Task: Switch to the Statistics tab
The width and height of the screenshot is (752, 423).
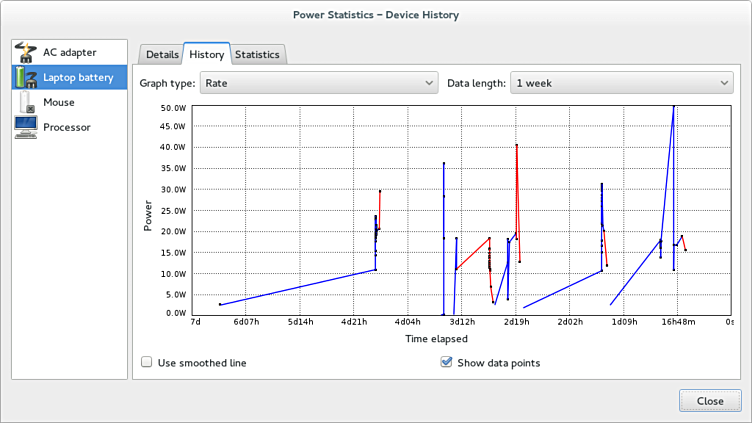Action: [257, 54]
